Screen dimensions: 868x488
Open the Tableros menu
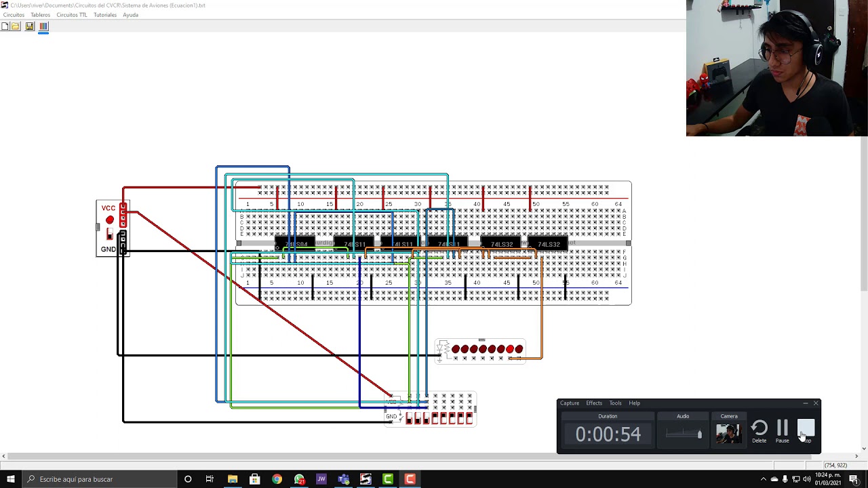40,15
